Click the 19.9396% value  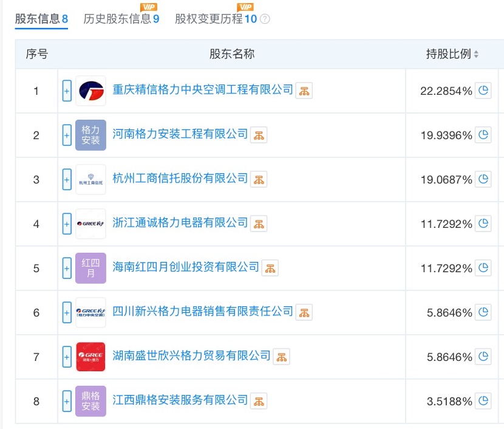click(446, 136)
